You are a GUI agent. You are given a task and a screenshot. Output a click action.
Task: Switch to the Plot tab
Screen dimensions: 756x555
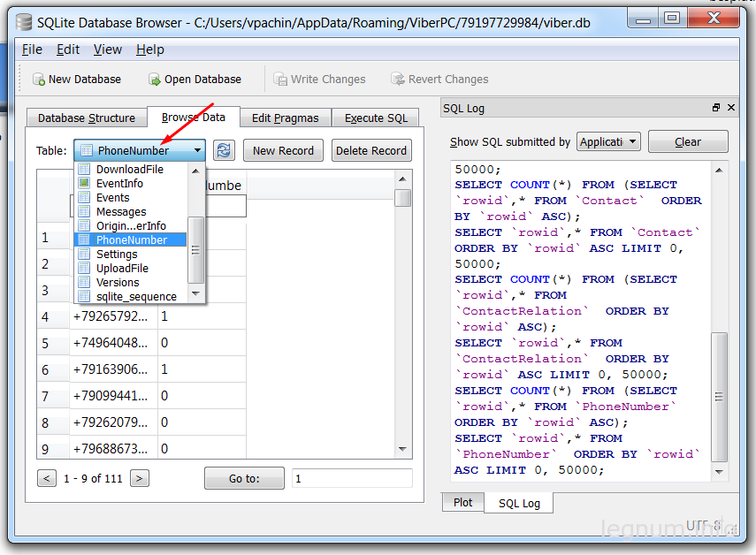(x=462, y=503)
